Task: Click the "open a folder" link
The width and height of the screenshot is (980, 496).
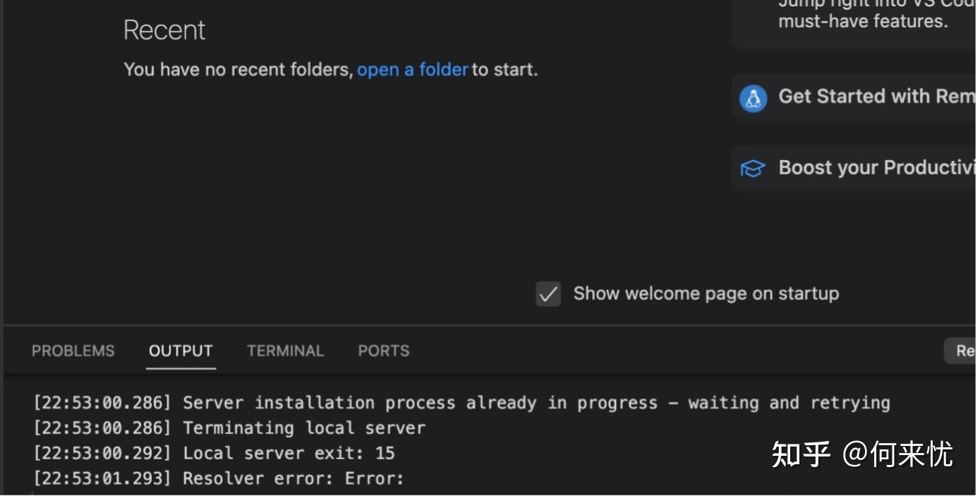Action: tap(412, 70)
